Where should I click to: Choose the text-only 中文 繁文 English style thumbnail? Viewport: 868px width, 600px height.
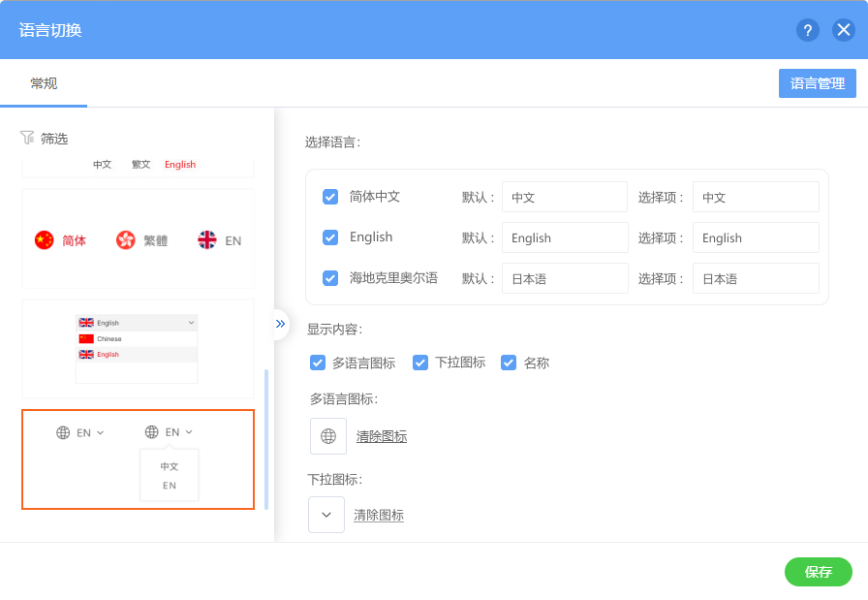coord(138,168)
